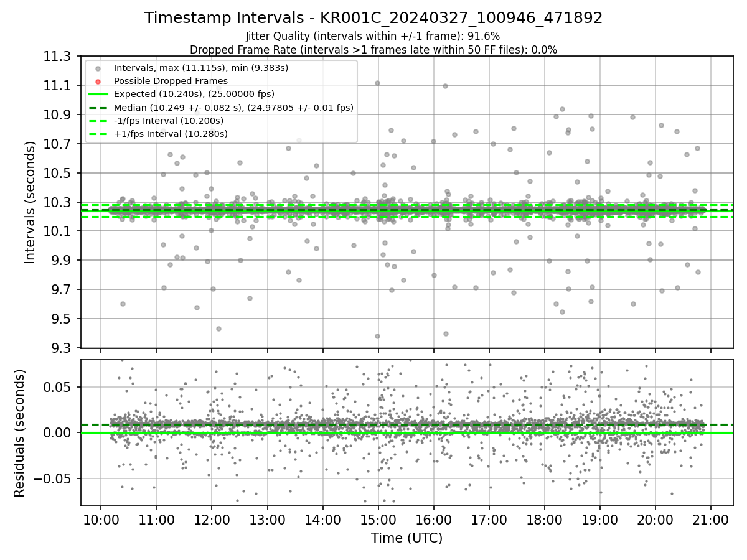Click the '10.9' y-axis tick label
Image resolution: width=747 pixels, height=560 pixels.
(57, 115)
